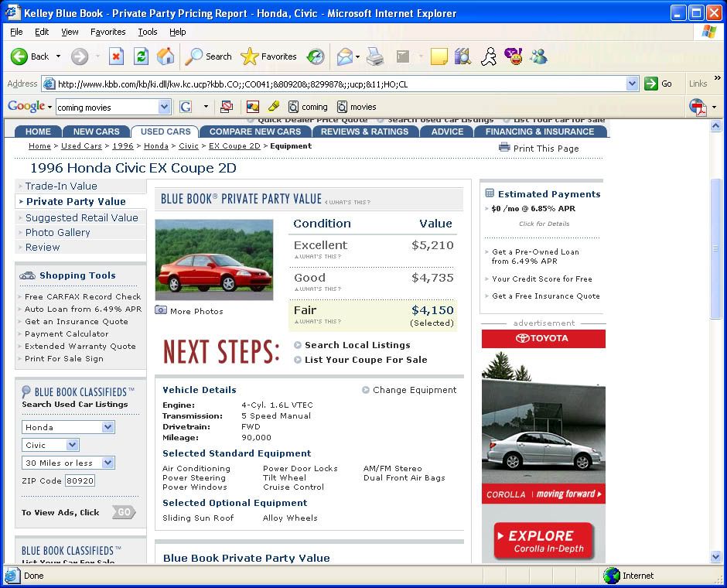Select the Good condition value $4,735

point(432,278)
